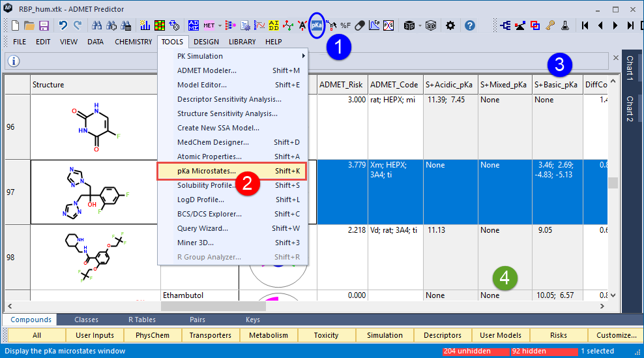Redo the action with the redo arrow

point(78,25)
